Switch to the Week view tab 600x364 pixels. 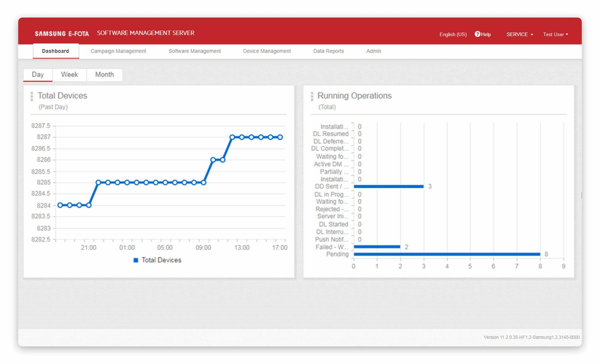(69, 74)
